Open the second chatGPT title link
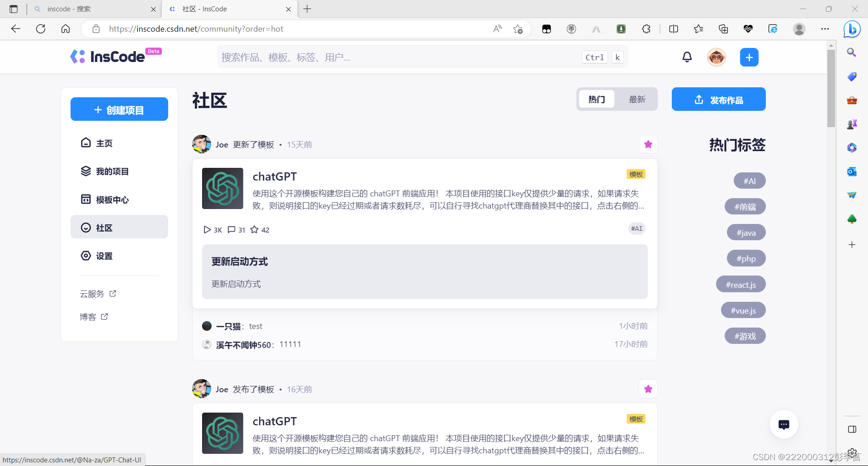This screenshot has height=466, width=868. click(x=274, y=421)
